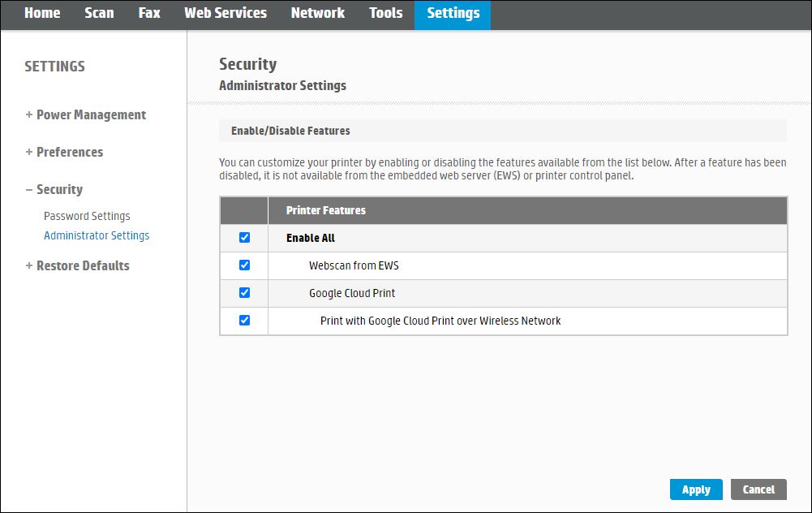812x513 pixels.
Task: Click the Apply button
Action: click(x=696, y=489)
